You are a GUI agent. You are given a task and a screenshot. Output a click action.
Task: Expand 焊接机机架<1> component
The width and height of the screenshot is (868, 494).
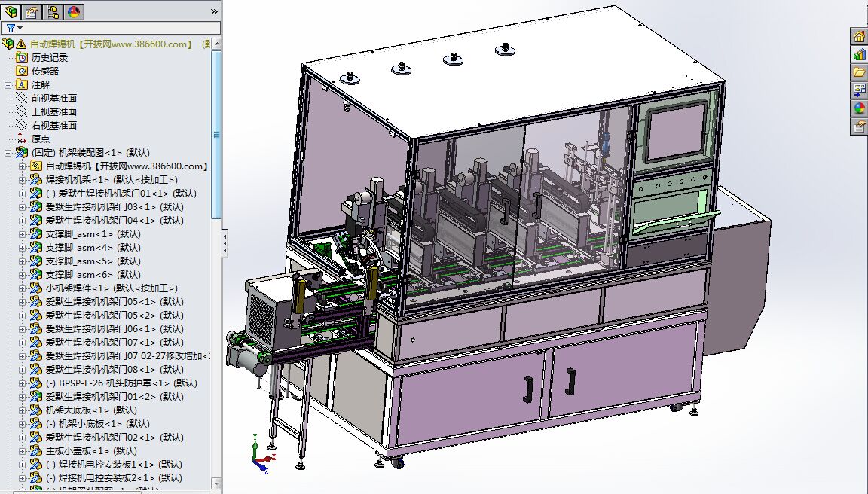[x=22, y=180]
